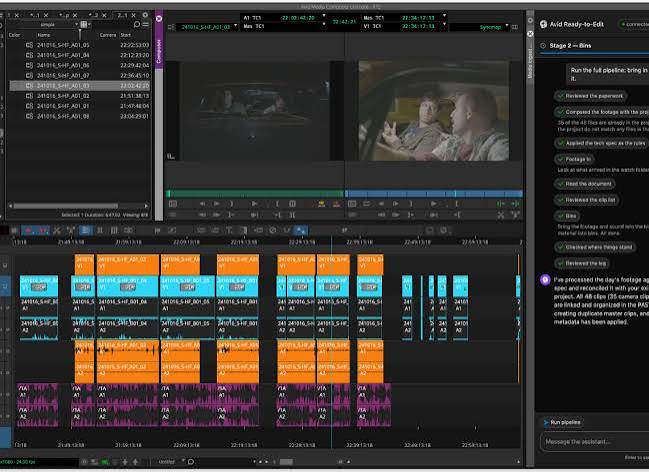Sort bin by the Start column header
Image resolution: width=649 pixels, height=472 pixels.
coord(125,35)
